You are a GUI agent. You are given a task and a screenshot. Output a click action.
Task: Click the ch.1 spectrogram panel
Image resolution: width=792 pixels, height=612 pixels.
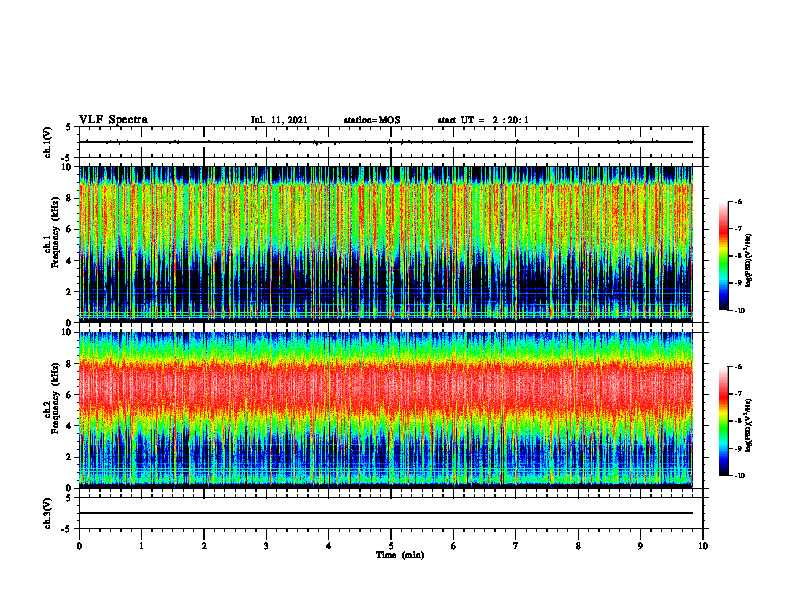point(386,244)
